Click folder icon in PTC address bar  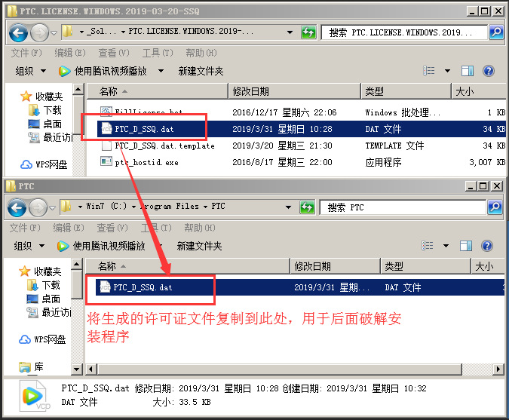coord(66,207)
